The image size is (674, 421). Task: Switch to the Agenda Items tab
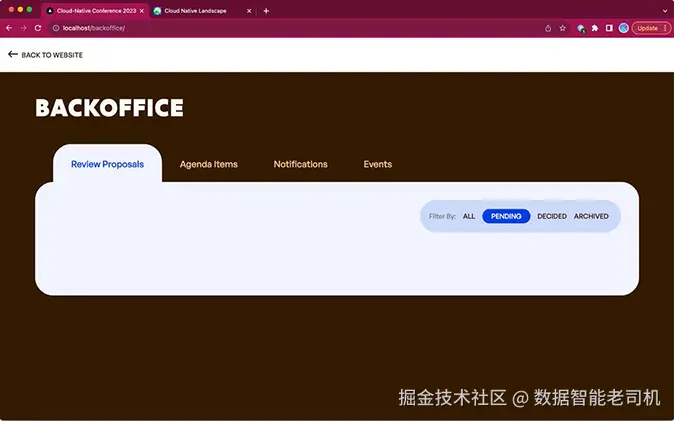click(x=208, y=164)
